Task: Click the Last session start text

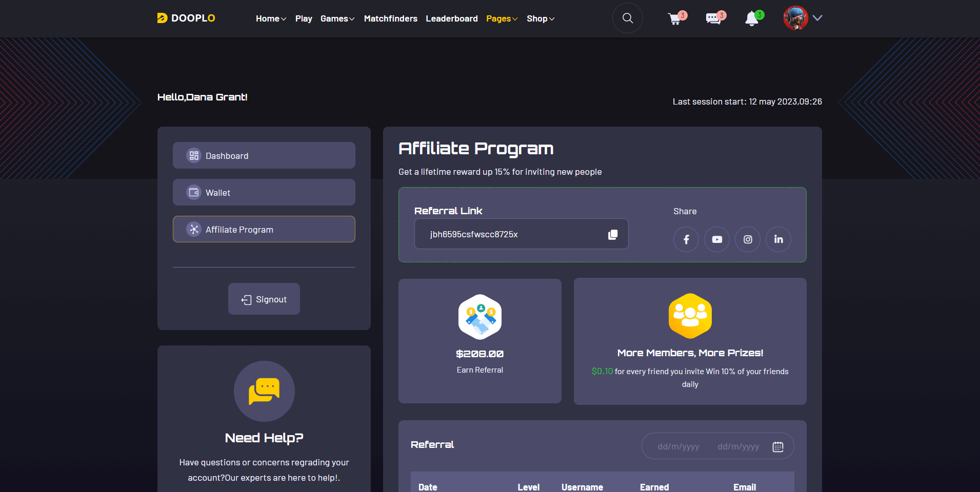Action: click(747, 101)
